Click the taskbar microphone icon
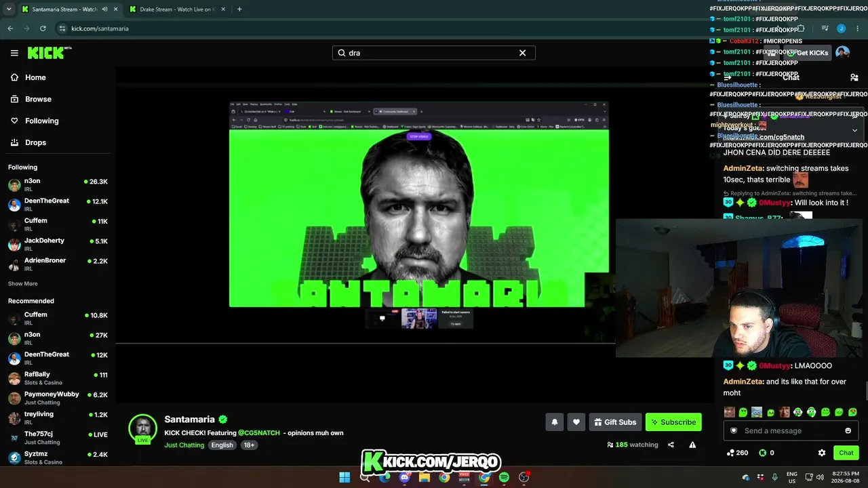Image resolution: width=868 pixels, height=488 pixels. click(x=774, y=477)
